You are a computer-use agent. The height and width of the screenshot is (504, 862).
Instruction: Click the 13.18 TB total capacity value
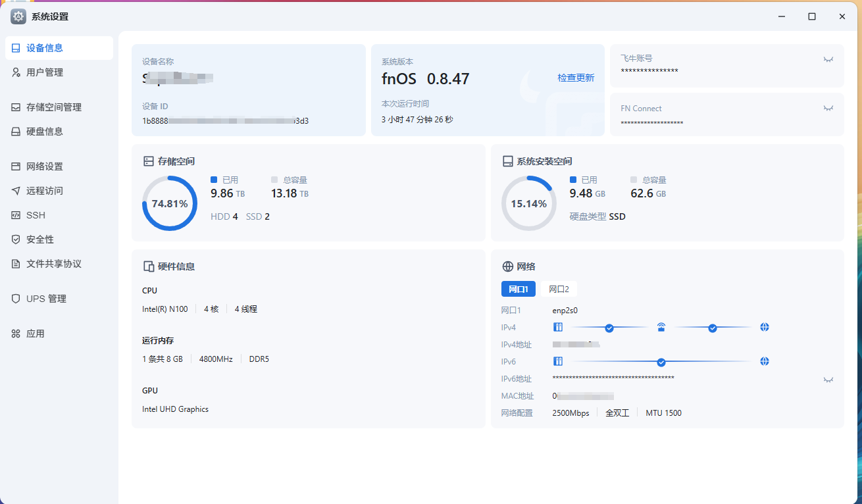290,193
